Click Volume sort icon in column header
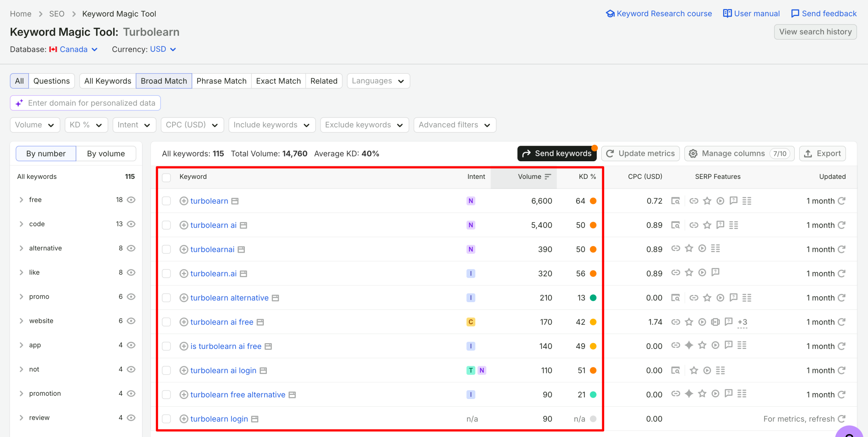Screen dimensions: 868x437 pyautogui.click(x=548, y=176)
